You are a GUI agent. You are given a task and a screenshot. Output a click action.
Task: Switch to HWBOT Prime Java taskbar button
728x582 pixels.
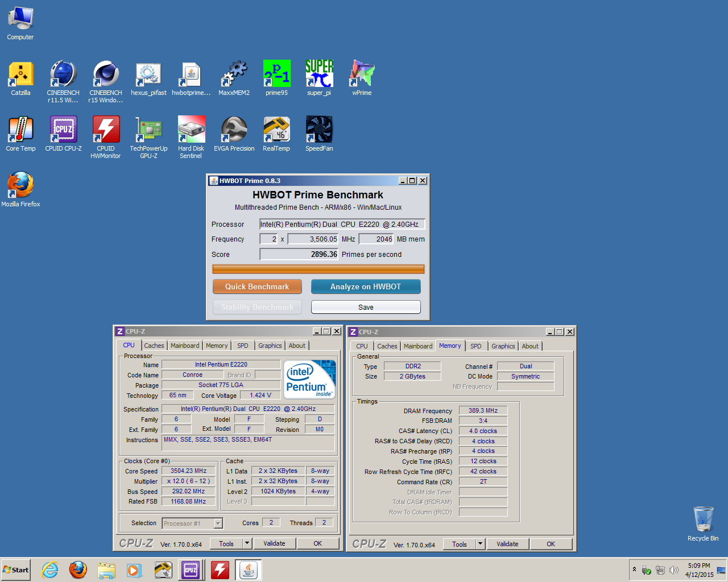[x=248, y=569]
